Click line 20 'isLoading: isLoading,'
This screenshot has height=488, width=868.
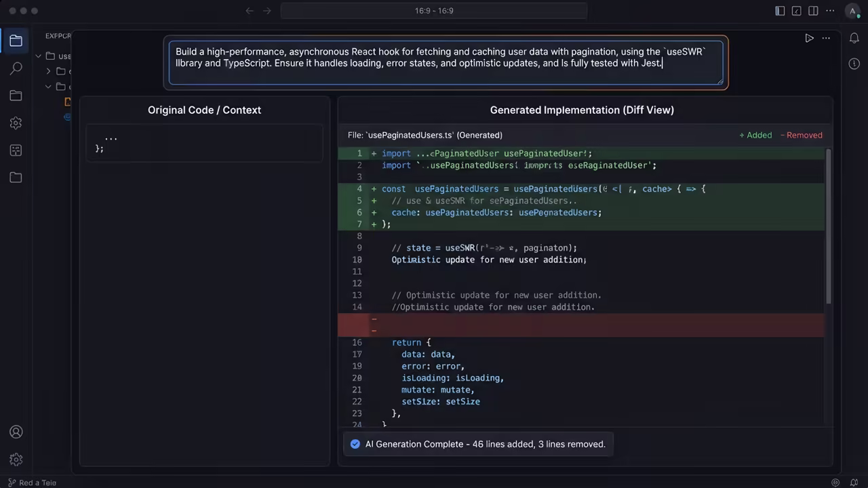coord(452,378)
